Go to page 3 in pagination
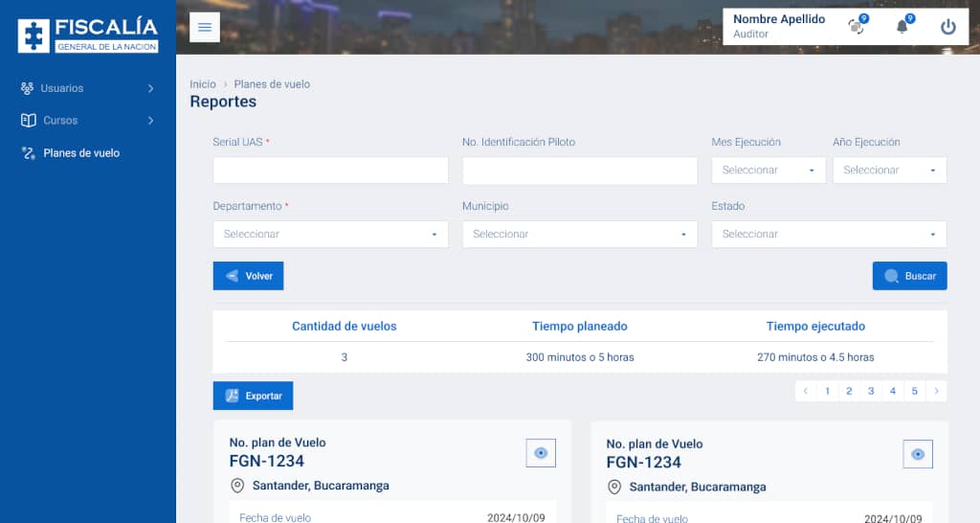Viewport: 980px width, 523px height. pos(871,391)
